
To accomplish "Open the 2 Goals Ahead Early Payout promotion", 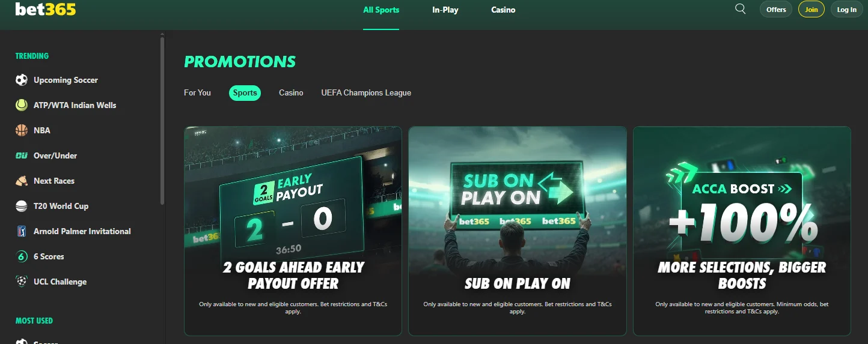I will pyautogui.click(x=293, y=231).
